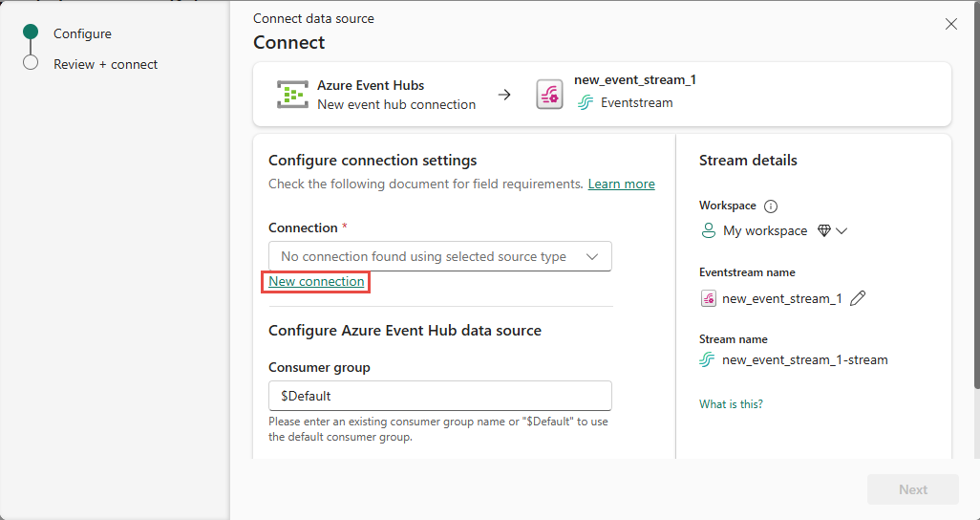Viewport: 980px width, 520px height.
Task: Focus the Consumer group text field
Action: [x=439, y=396]
